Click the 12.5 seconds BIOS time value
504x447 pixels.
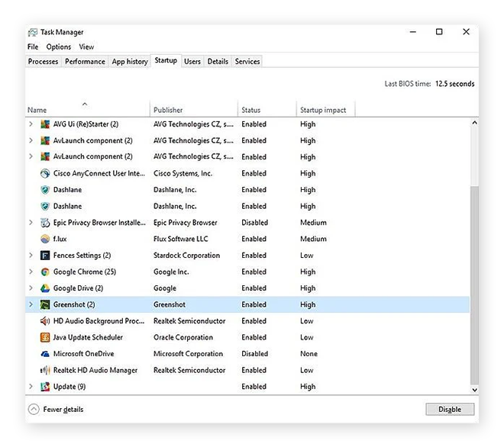click(x=455, y=84)
